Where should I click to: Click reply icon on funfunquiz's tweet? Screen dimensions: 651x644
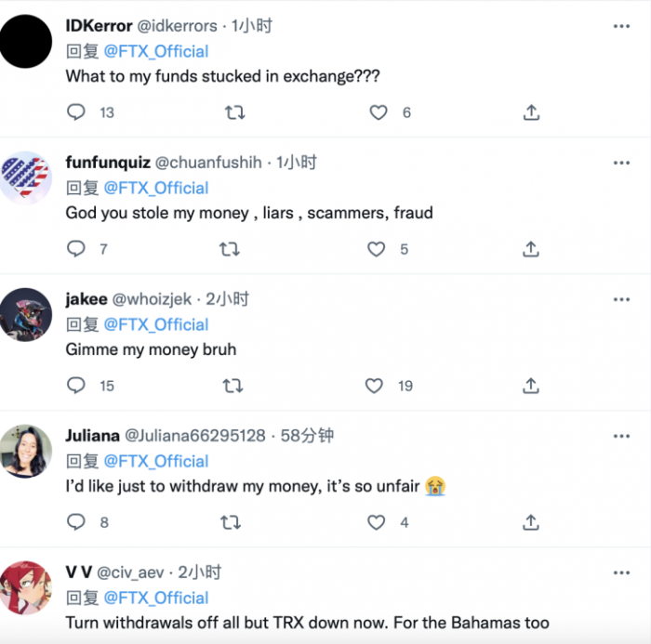pos(76,249)
